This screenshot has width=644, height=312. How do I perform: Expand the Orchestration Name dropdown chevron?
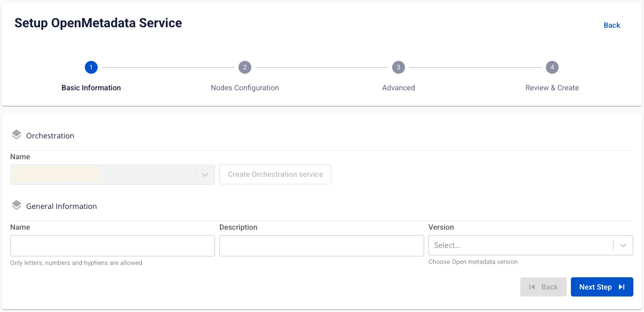click(x=205, y=175)
